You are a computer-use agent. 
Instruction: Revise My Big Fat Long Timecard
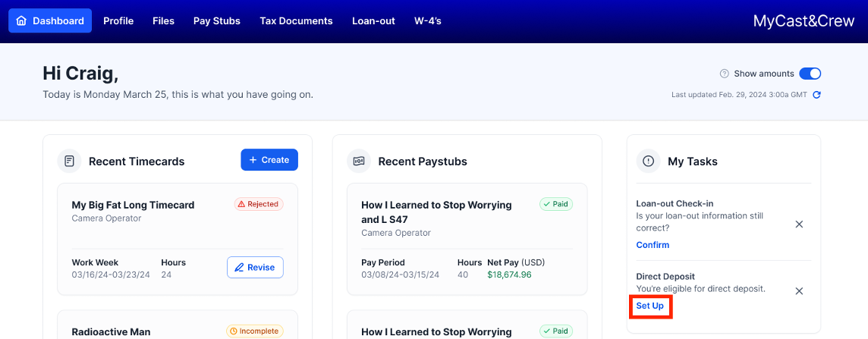pyautogui.click(x=255, y=268)
